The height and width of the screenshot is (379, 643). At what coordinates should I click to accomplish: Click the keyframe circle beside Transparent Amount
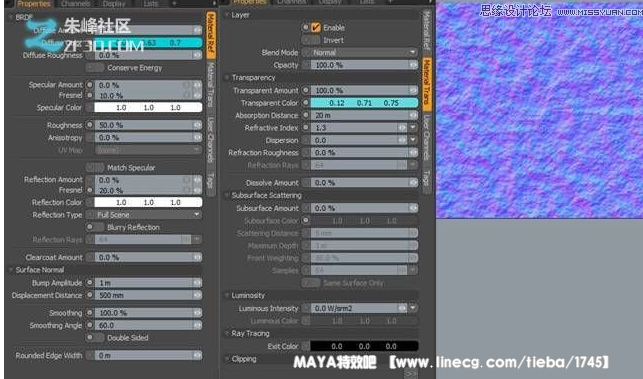pyautogui.click(x=306, y=90)
